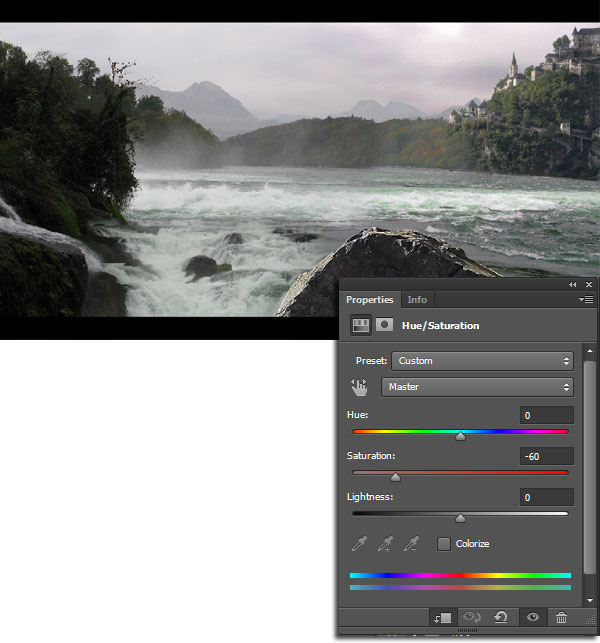This screenshot has height=643, width=600.
Task: Click the Saturation slider handle
Action: point(395,477)
